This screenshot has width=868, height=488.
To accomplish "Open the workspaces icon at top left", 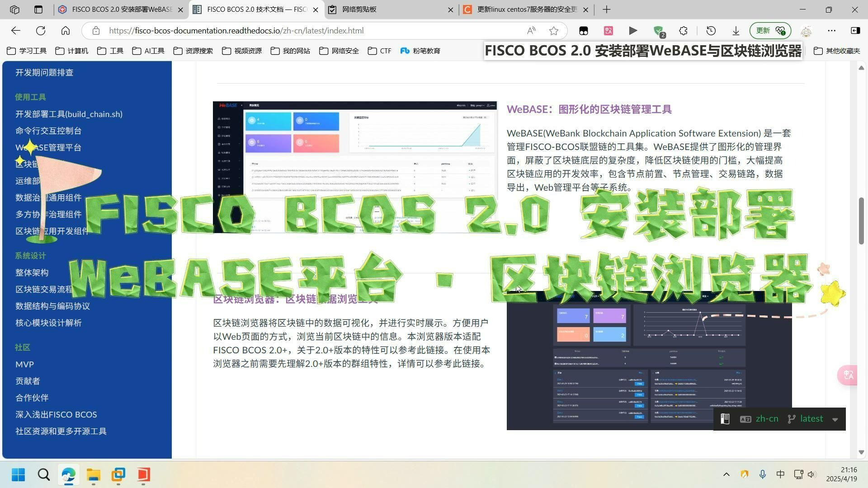I will pos(14,9).
